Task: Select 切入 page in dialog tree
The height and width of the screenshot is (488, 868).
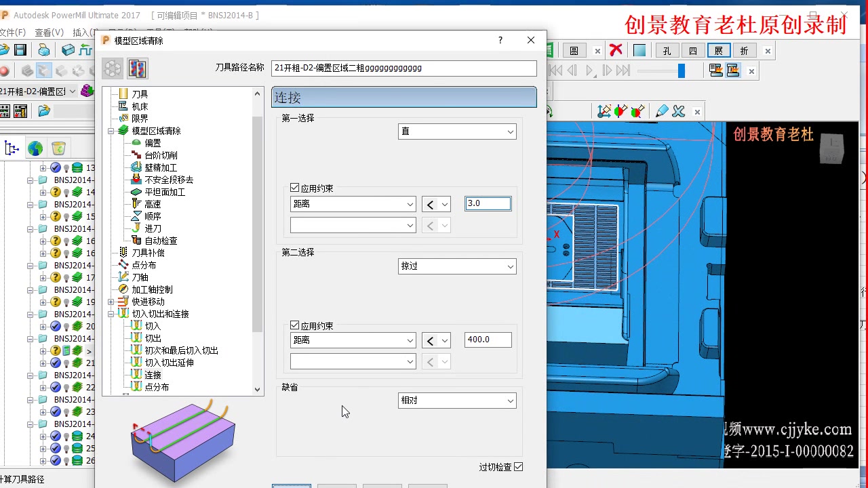Action: tap(153, 326)
